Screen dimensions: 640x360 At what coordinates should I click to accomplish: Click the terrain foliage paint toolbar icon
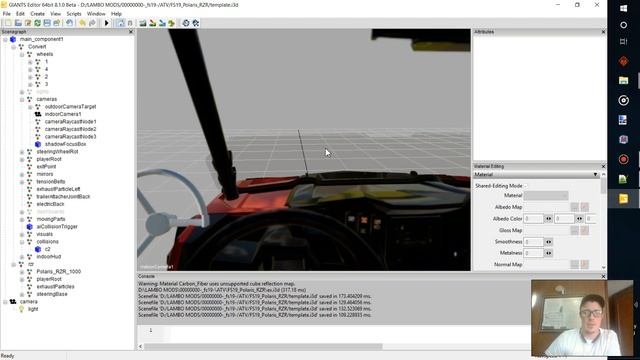point(172,23)
